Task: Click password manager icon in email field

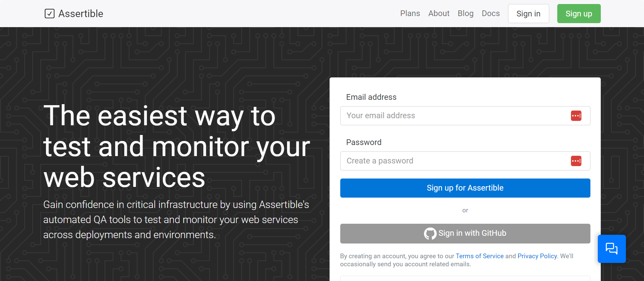Action: 576,116
